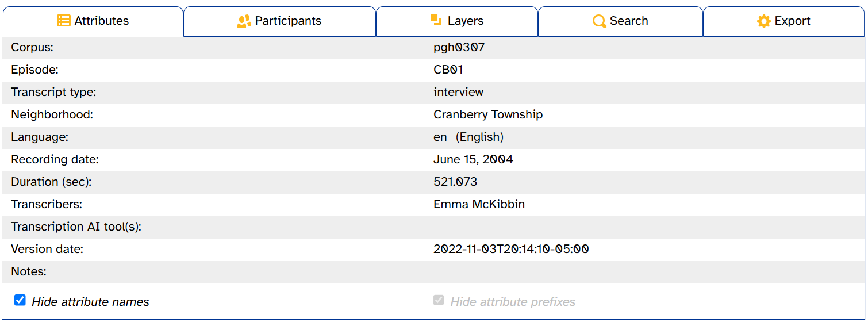Click the Attributes table icon
Screen dimensions: 868x322
point(64,21)
